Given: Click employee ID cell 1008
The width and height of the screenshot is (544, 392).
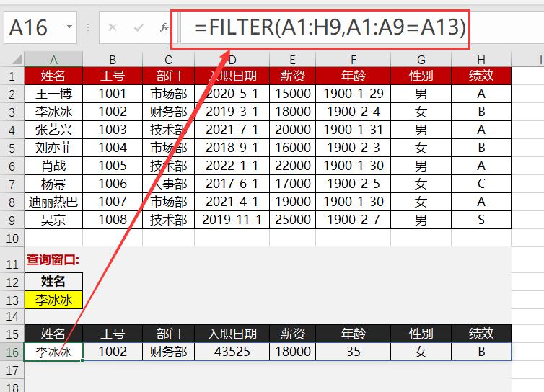Looking at the screenshot, I should tap(113, 220).
